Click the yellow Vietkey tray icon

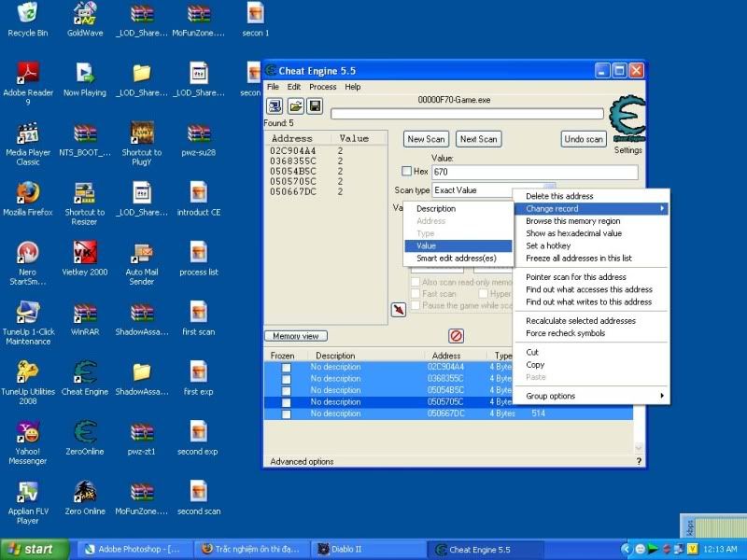[692, 549]
